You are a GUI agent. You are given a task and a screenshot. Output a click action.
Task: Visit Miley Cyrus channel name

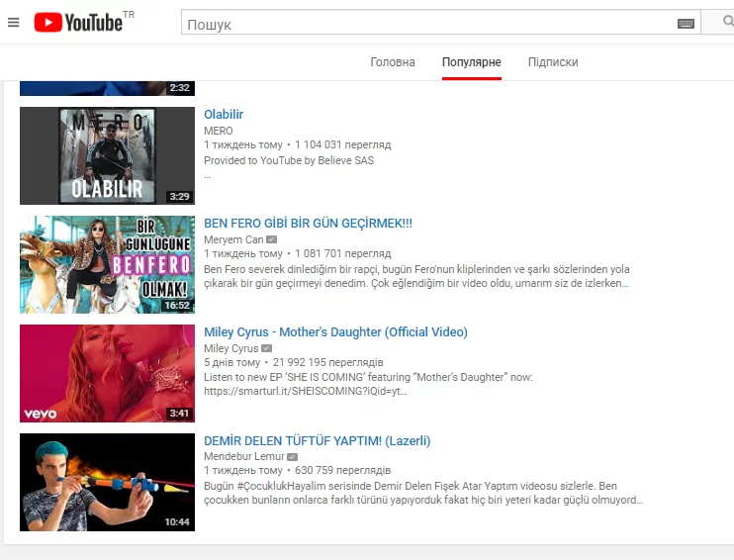tap(231, 348)
